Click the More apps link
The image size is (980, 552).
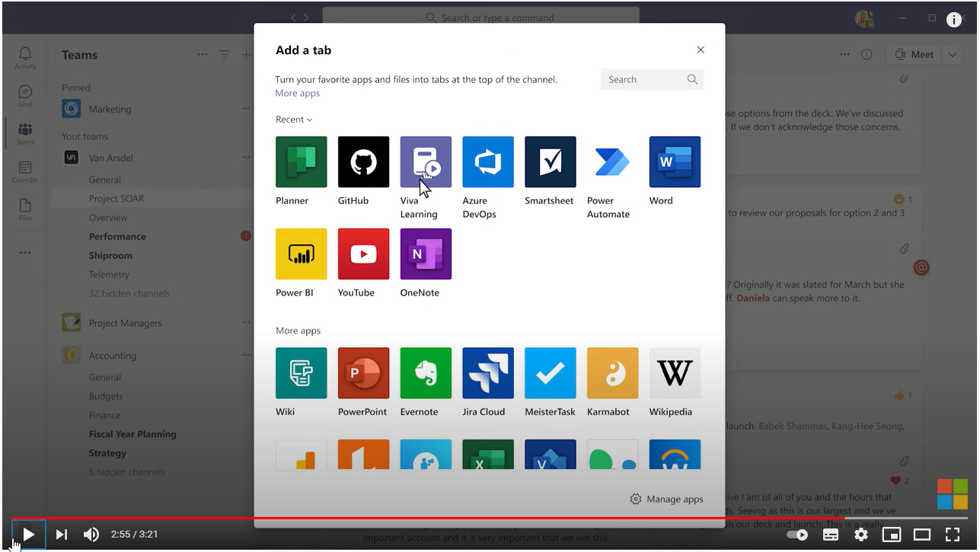point(298,93)
